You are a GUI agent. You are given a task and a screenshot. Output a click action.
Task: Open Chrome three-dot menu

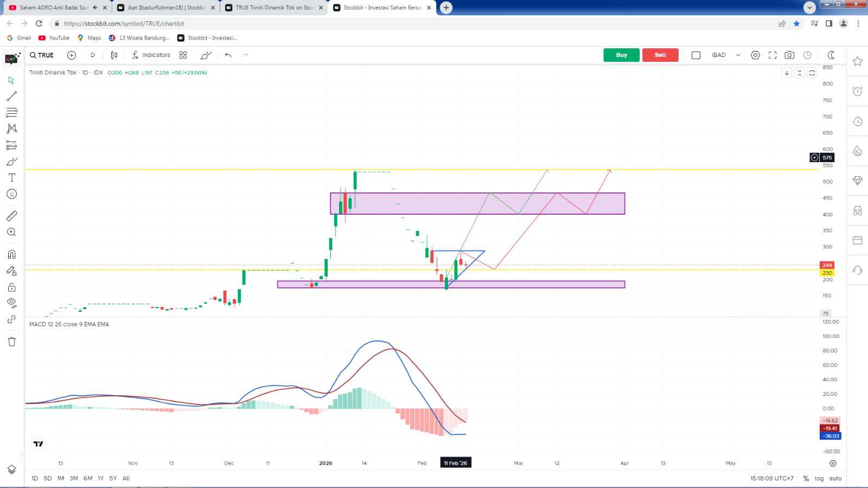(858, 23)
